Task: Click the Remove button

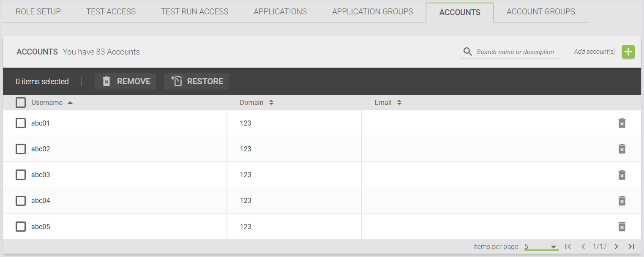Action: click(126, 81)
